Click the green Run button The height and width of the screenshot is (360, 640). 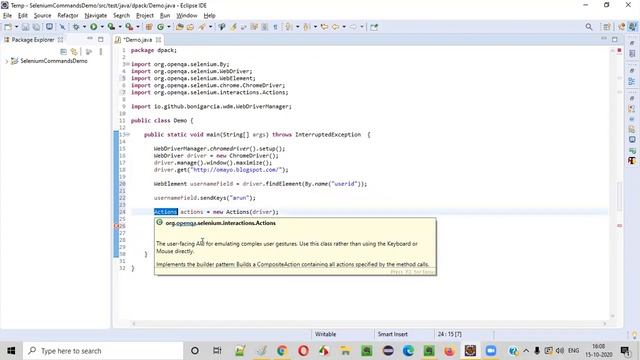pos(93,27)
